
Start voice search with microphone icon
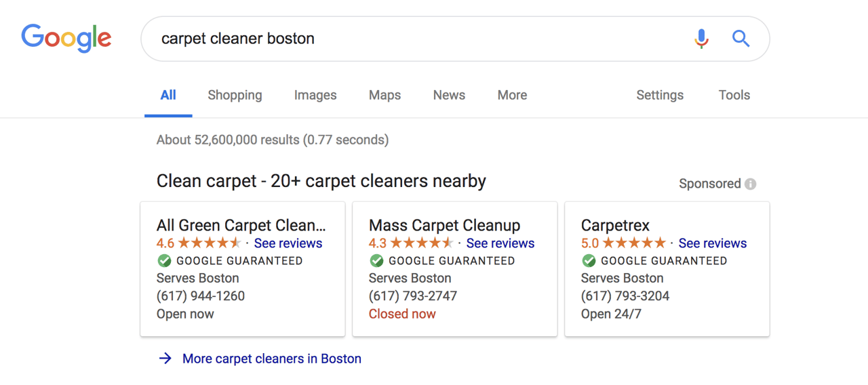pyautogui.click(x=701, y=39)
